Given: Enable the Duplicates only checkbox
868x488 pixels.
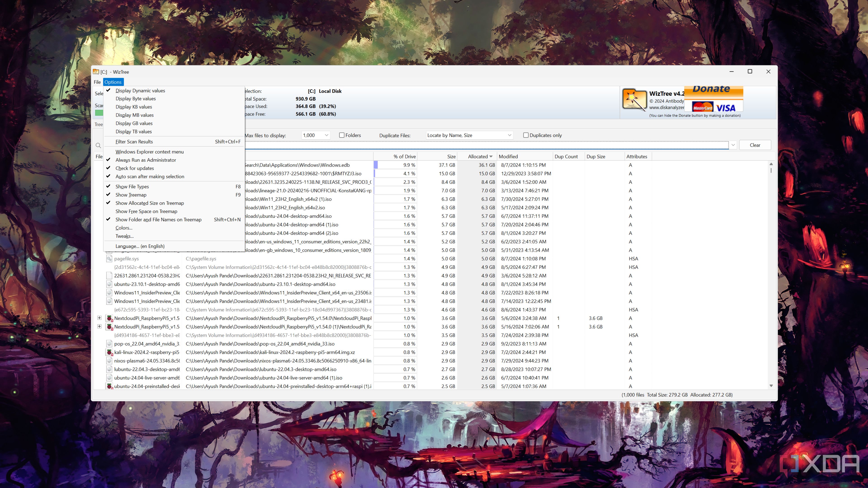Looking at the screenshot, I should pyautogui.click(x=526, y=135).
